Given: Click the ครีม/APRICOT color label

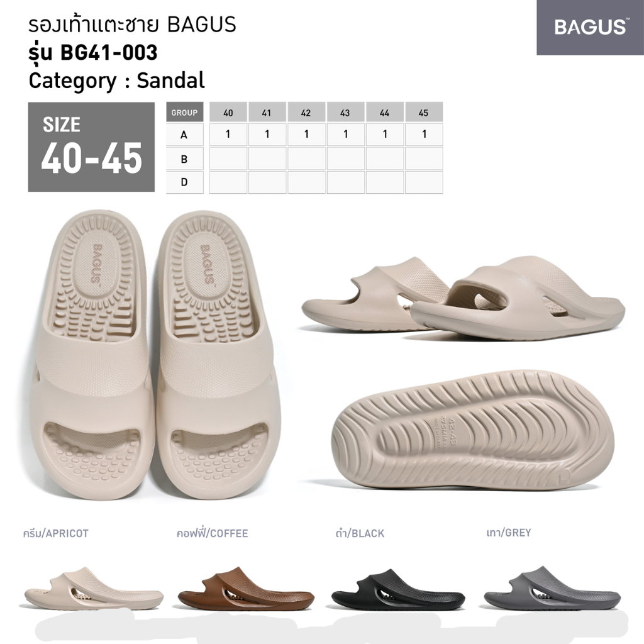Looking at the screenshot, I should (56, 533).
